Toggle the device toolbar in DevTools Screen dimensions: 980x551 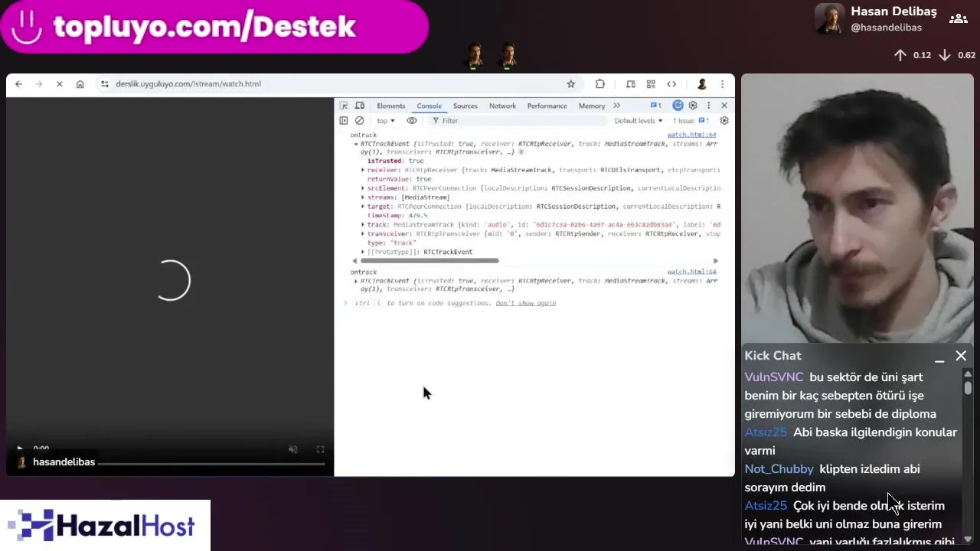pyautogui.click(x=360, y=106)
